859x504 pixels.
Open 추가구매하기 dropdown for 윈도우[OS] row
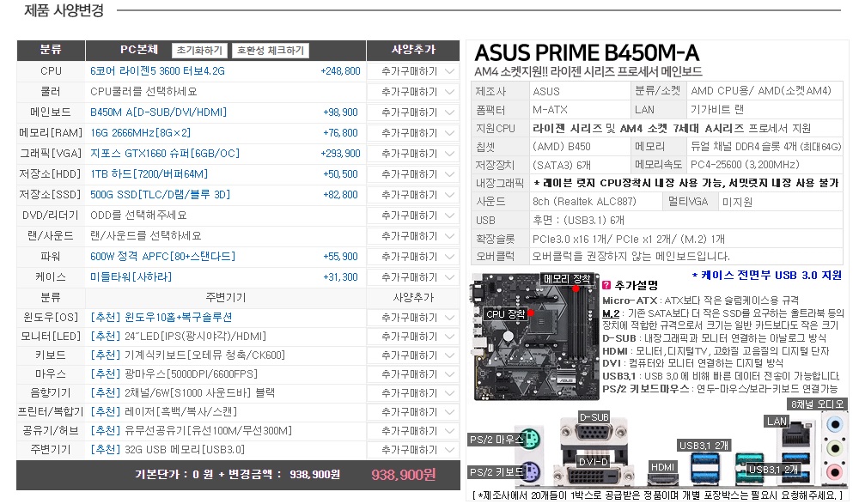(x=414, y=318)
